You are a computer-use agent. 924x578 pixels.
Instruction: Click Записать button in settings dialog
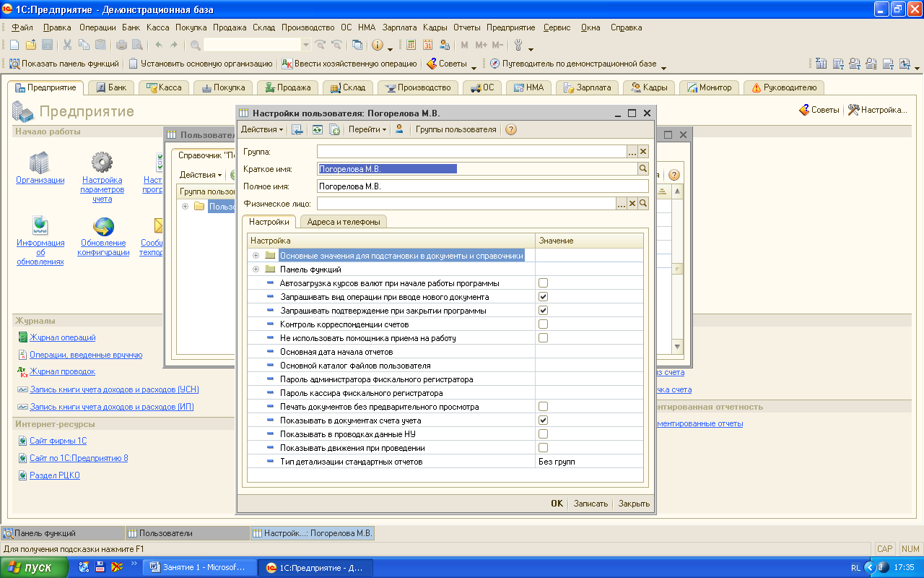point(590,504)
